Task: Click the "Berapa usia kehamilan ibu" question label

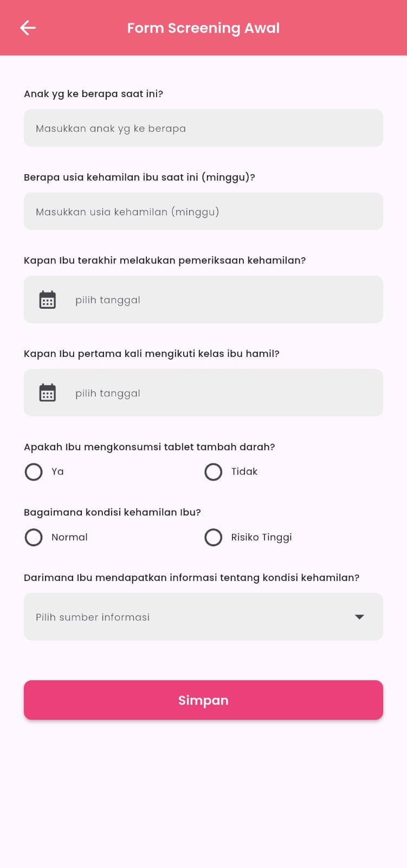Action: pyautogui.click(x=139, y=177)
